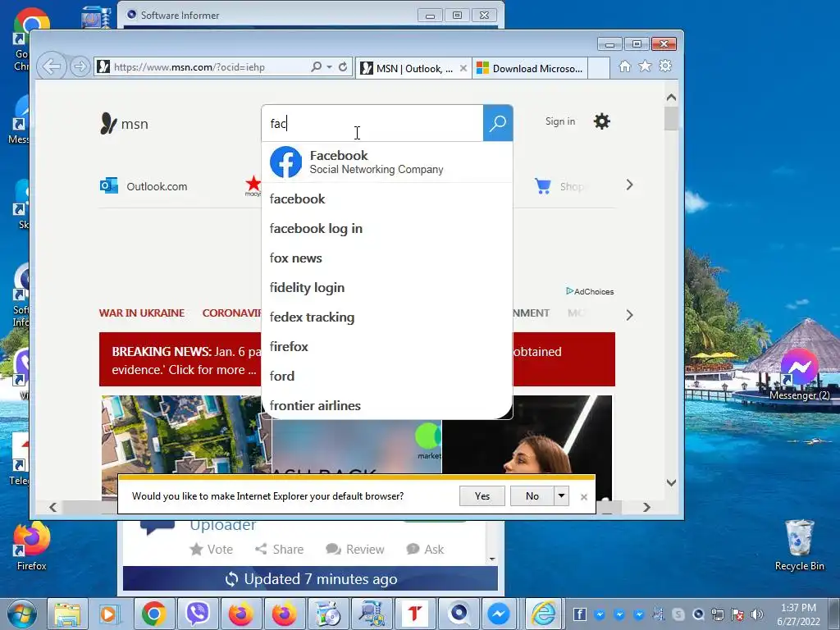Image resolution: width=840 pixels, height=630 pixels.
Task: Choose 'facebook log in' suggestion
Action: [387, 228]
